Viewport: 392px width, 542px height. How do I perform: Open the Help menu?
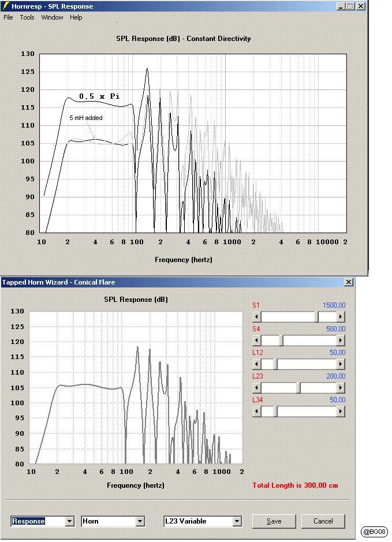(x=76, y=17)
